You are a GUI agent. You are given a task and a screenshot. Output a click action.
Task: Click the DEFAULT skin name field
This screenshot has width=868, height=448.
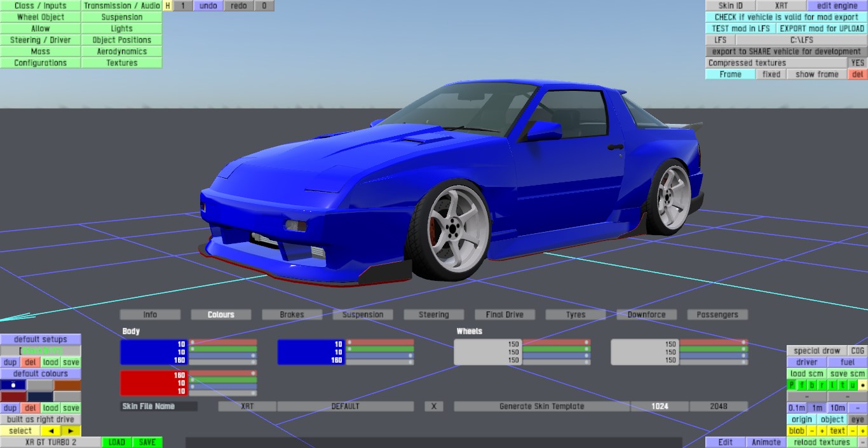[346, 406]
